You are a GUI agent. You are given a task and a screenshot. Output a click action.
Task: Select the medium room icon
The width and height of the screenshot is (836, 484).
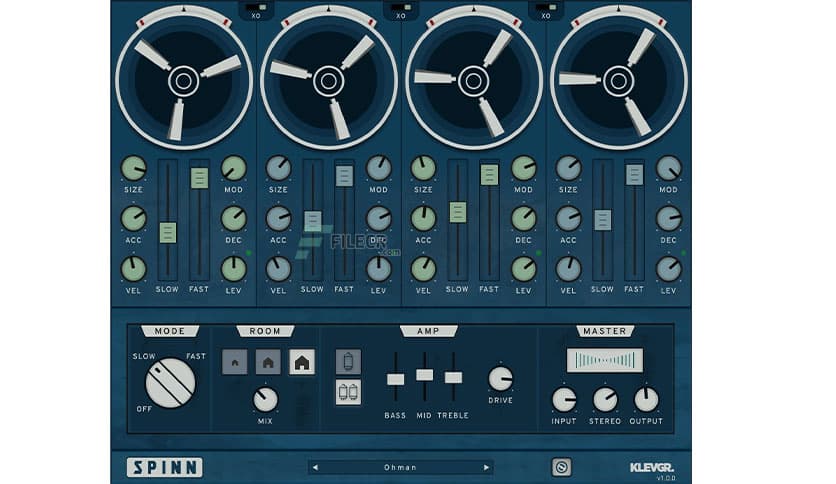(268, 362)
